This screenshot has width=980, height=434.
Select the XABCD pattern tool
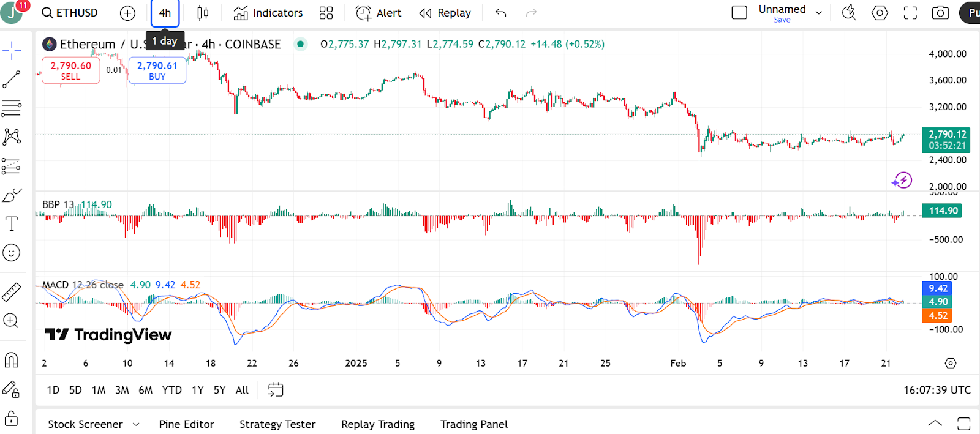click(12, 137)
